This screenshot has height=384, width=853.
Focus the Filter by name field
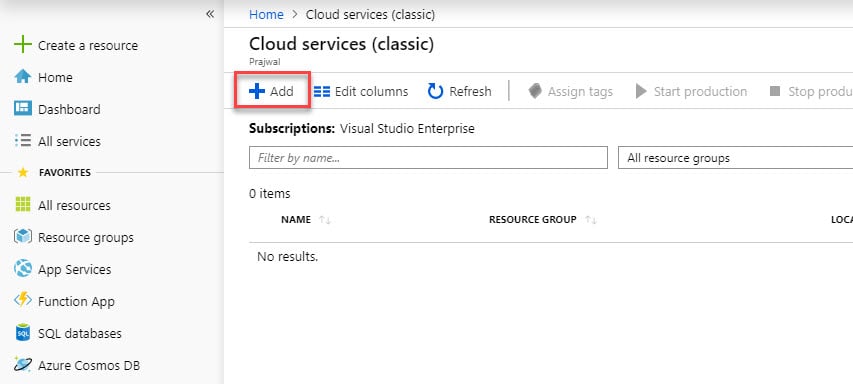tap(428, 158)
